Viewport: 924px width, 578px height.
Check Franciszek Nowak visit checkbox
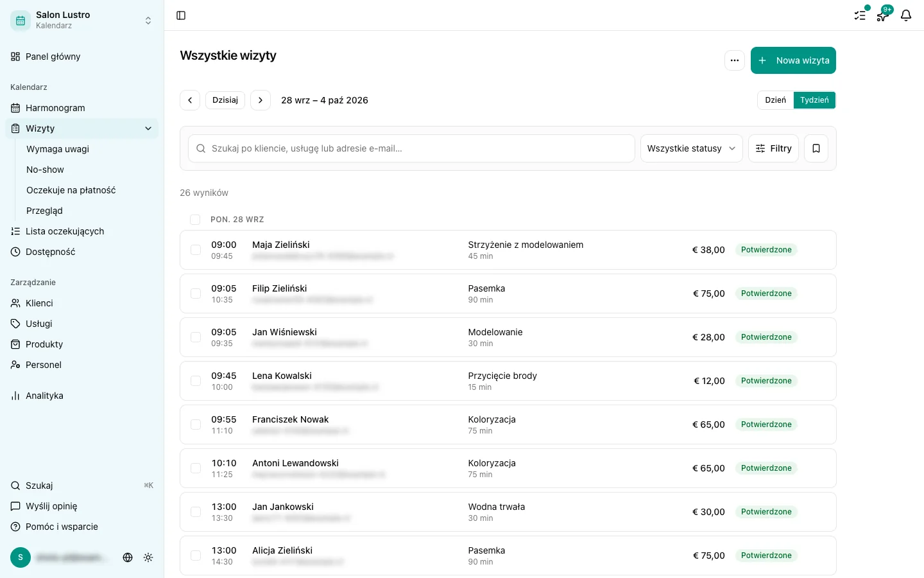(x=196, y=425)
